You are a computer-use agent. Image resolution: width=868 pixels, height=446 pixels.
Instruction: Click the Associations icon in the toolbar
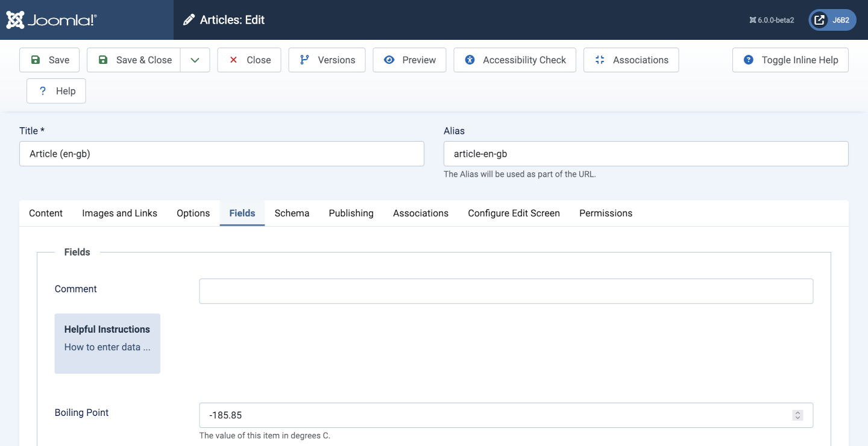(x=600, y=60)
